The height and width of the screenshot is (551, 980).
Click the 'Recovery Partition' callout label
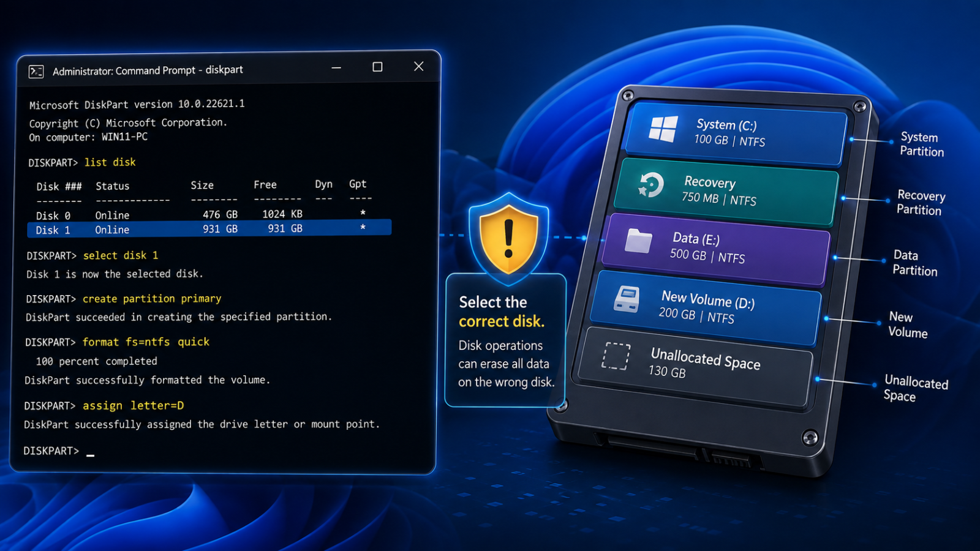click(x=921, y=203)
